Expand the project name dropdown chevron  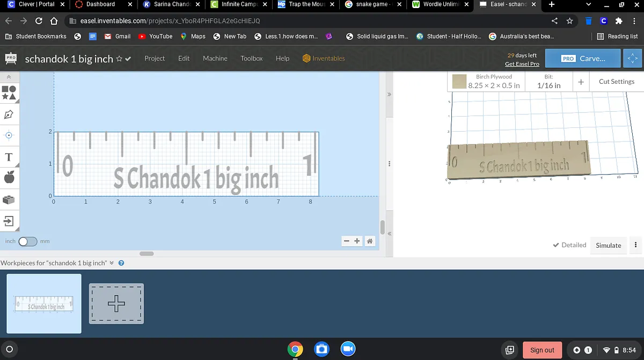coord(128,59)
